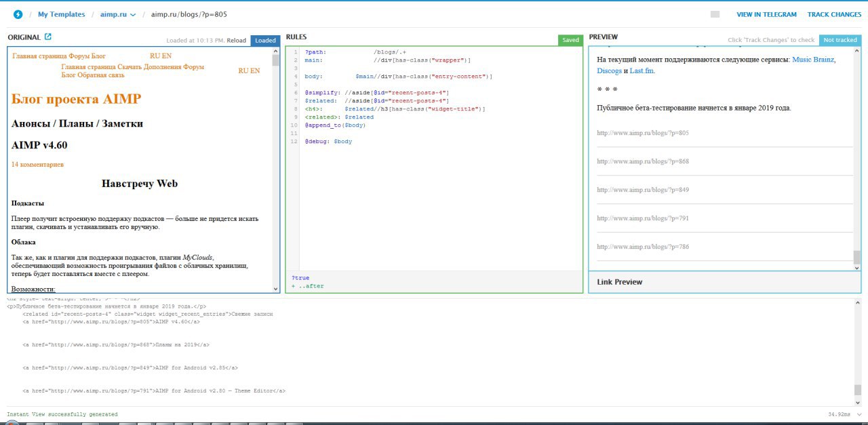Click the Link Preview panel header
Screen dimensions: 868x425
724,282
